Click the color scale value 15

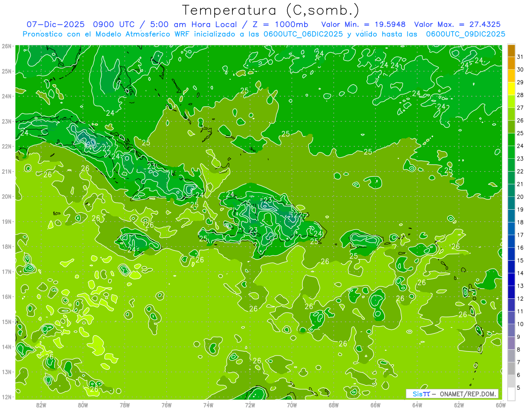[520, 260]
